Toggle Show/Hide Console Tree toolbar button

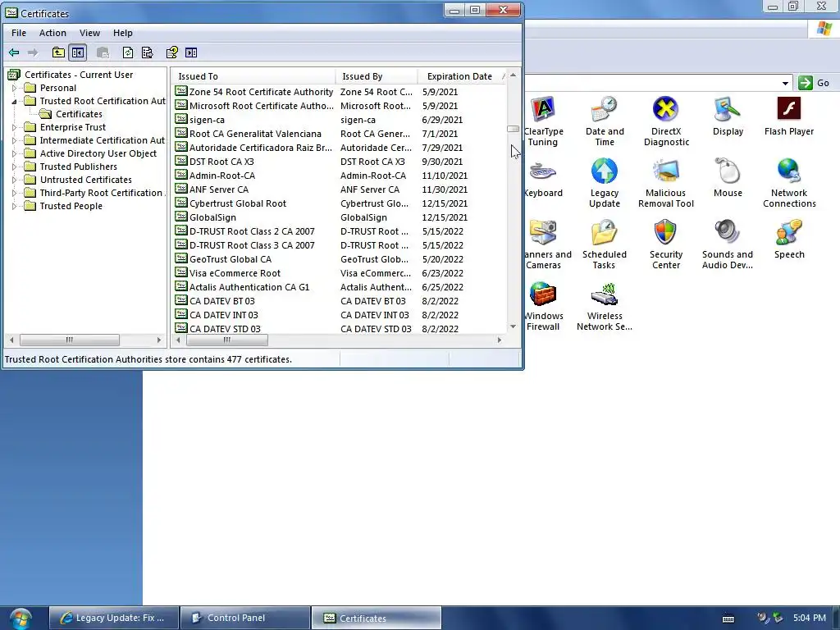(78, 52)
